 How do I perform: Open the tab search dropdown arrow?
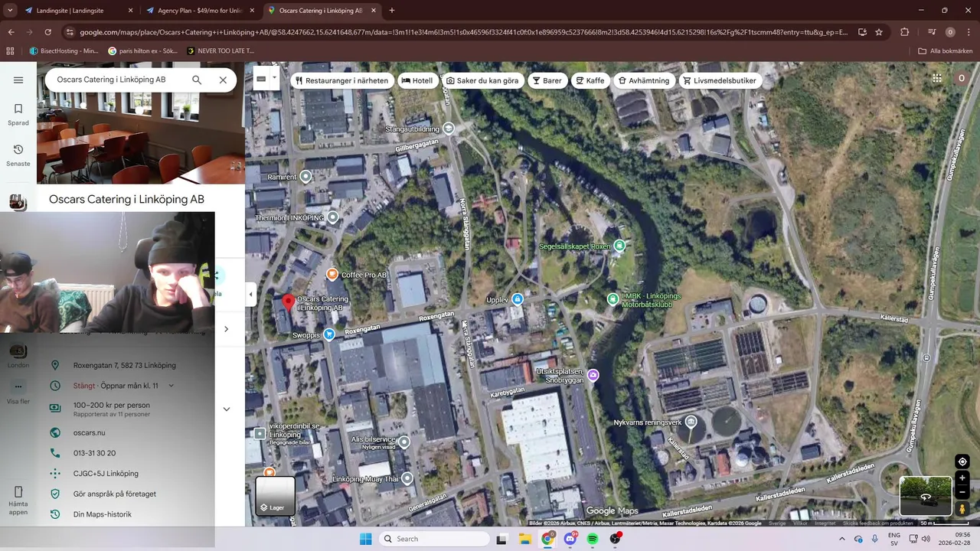(x=10, y=11)
